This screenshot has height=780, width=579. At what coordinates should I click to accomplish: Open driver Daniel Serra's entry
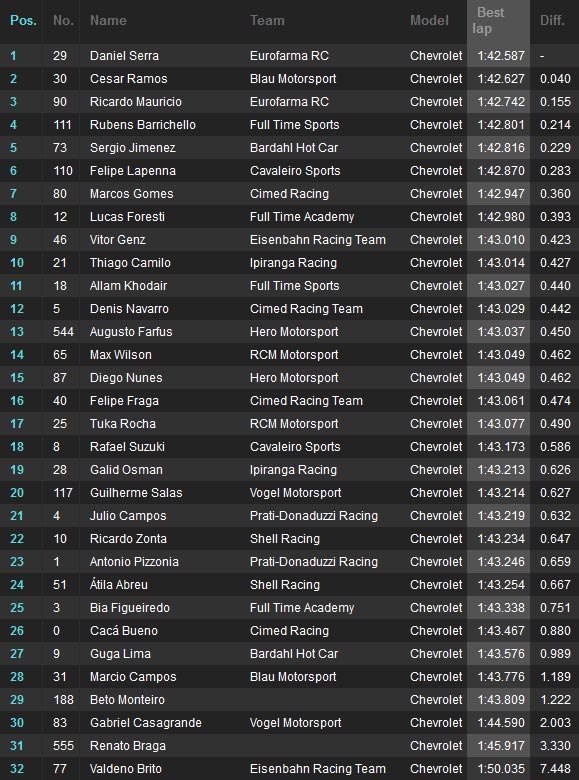124,56
